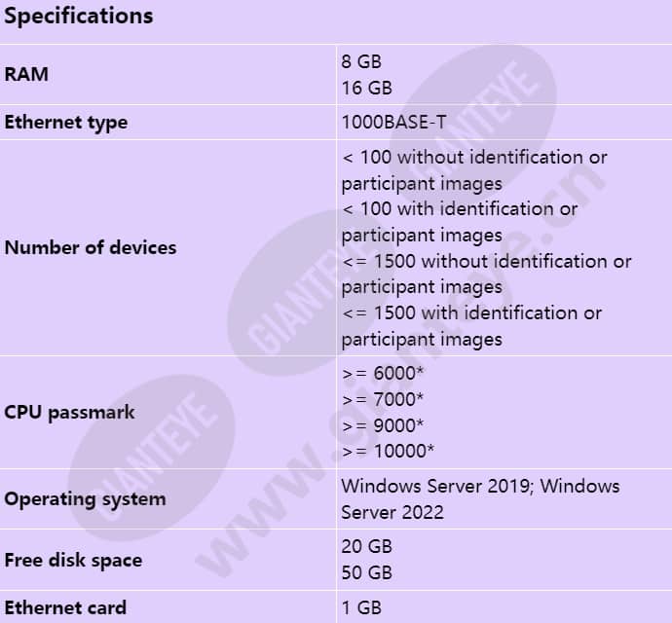This screenshot has width=672, height=623.
Task: Click the 8 GB RAM value
Action: click(361, 61)
